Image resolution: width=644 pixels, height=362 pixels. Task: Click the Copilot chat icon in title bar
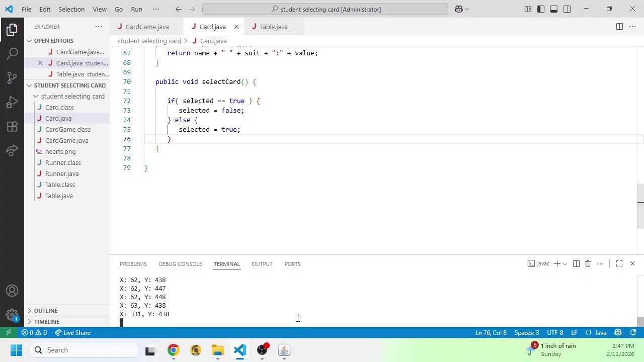click(459, 9)
